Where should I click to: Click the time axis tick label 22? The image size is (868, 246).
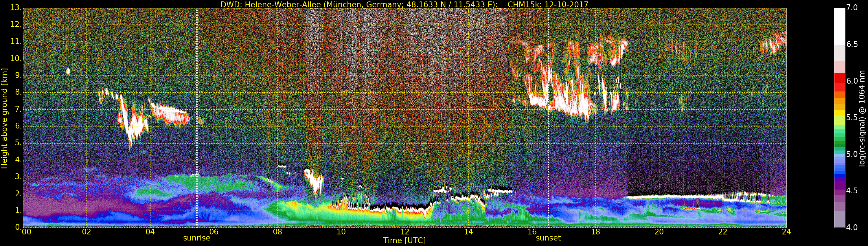(x=723, y=232)
